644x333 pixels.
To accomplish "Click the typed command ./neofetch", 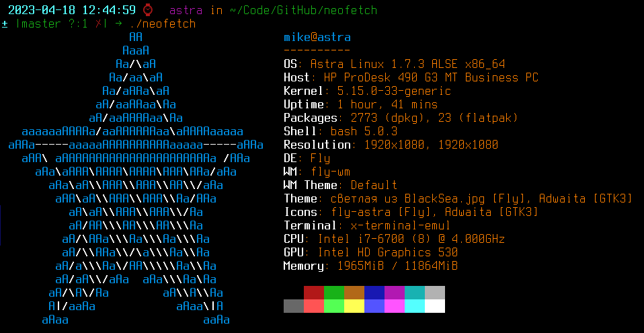I will [x=162, y=24].
